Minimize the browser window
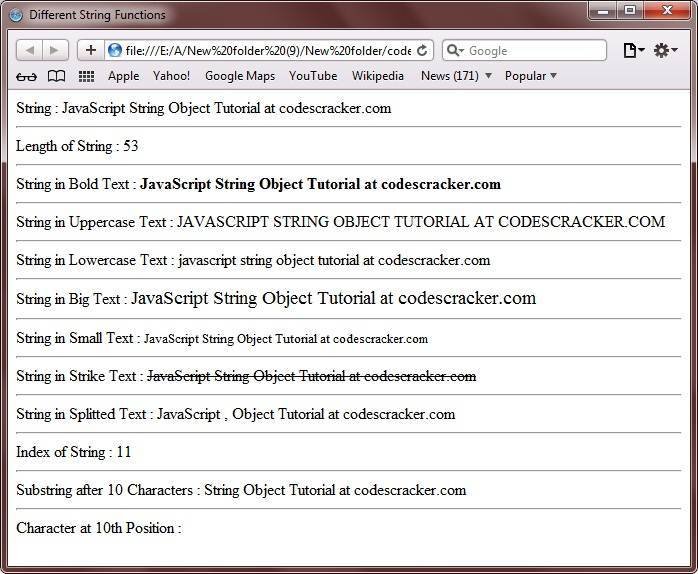This screenshot has width=698, height=574. (x=603, y=11)
